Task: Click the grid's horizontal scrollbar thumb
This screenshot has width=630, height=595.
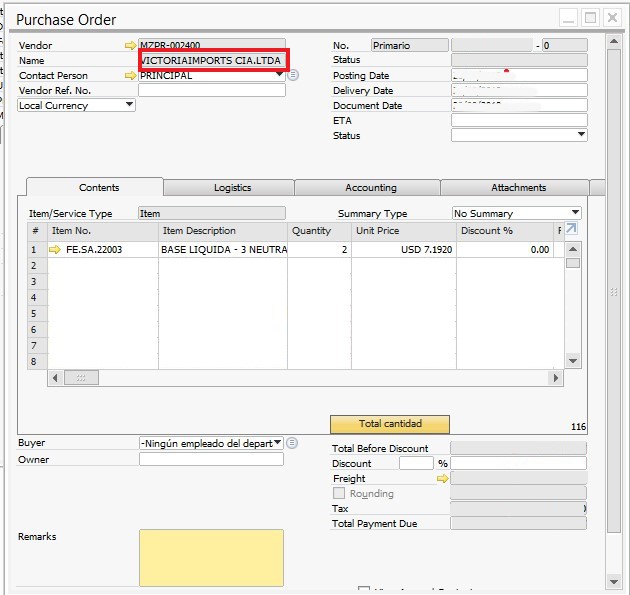Action: (81, 378)
